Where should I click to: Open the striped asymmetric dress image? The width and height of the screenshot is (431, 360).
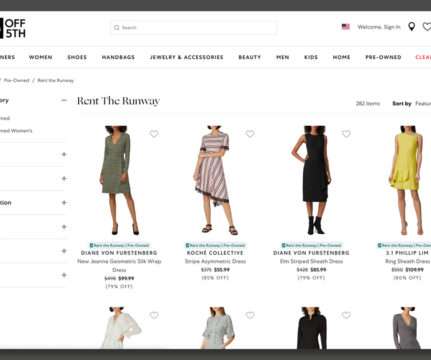pyautogui.click(x=215, y=180)
